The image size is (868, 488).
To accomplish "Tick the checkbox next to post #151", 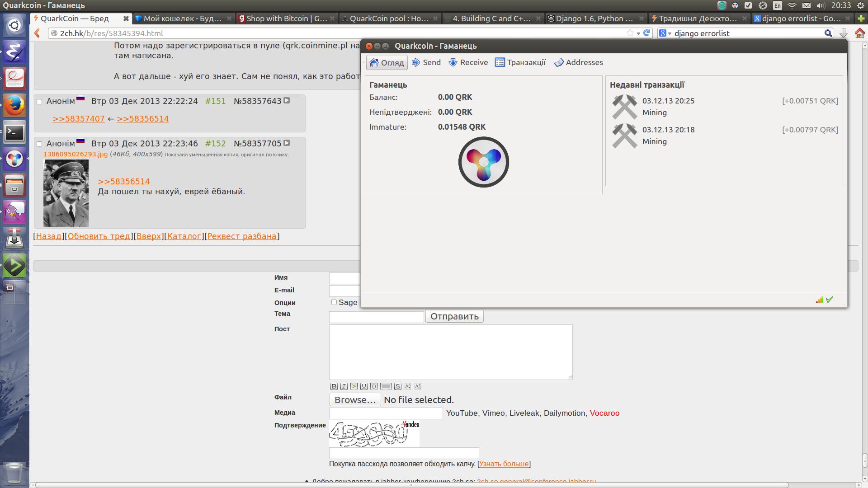I will pos(39,102).
